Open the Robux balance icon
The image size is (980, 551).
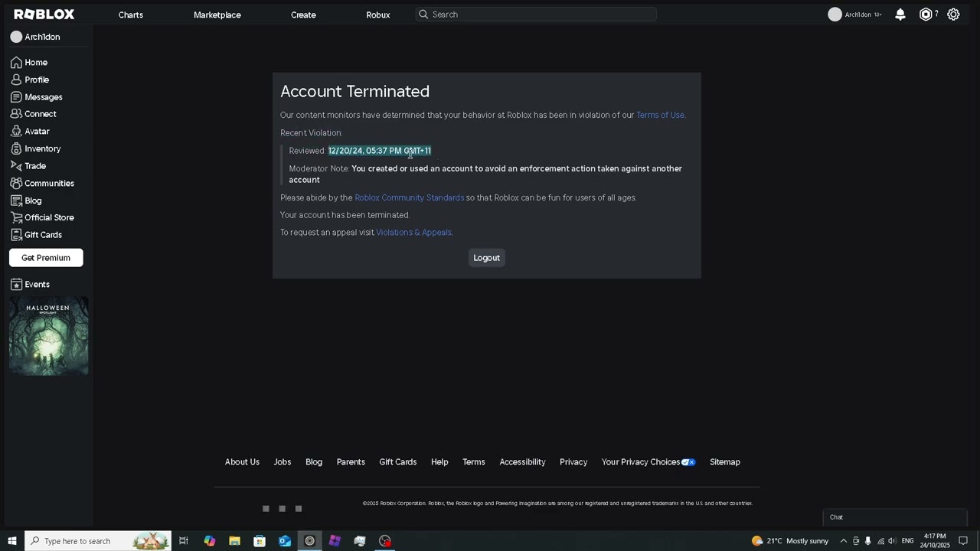(926, 15)
